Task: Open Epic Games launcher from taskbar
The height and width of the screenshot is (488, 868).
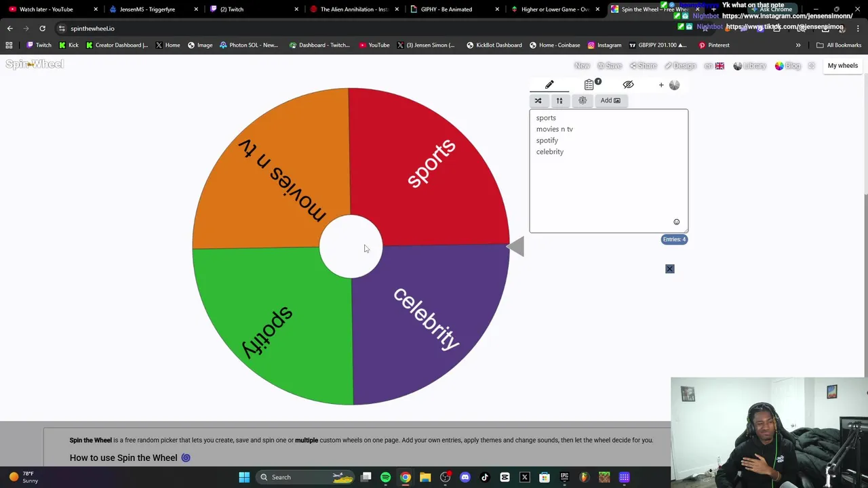Action: (x=564, y=477)
